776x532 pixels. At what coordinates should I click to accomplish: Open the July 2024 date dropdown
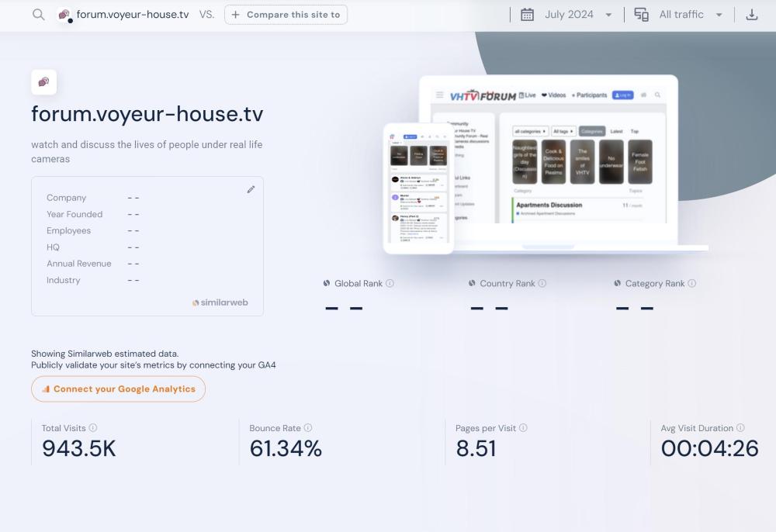point(578,15)
